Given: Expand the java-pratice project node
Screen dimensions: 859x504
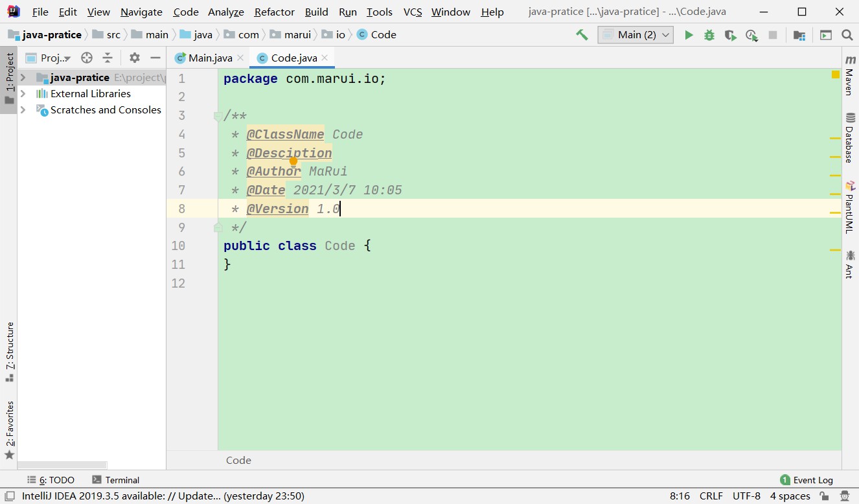Looking at the screenshot, I should click(23, 78).
